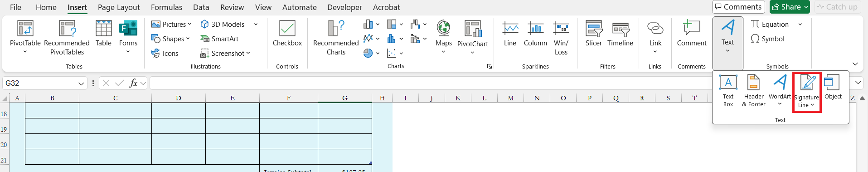This screenshot has height=172, width=868.
Task: Insert a combo chart
Action: [419, 39]
